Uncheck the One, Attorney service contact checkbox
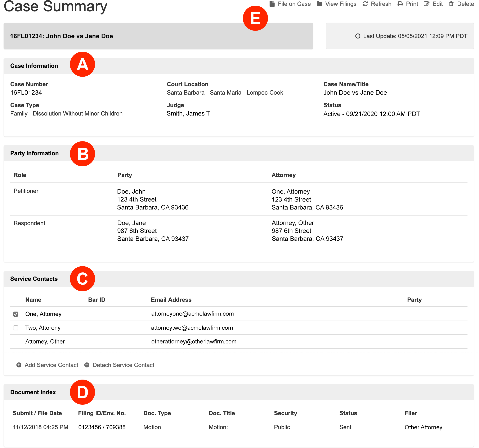The width and height of the screenshot is (479, 448). click(16, 314)
